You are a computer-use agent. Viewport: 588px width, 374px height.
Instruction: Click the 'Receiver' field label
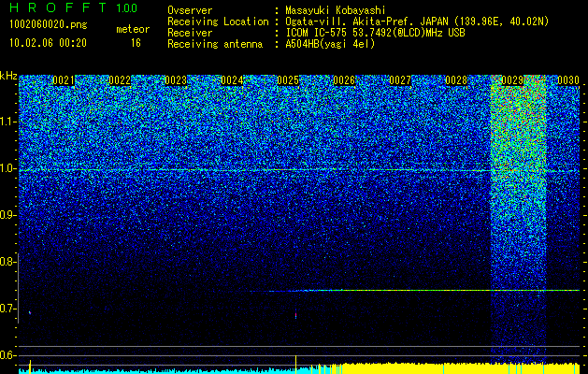190,33
